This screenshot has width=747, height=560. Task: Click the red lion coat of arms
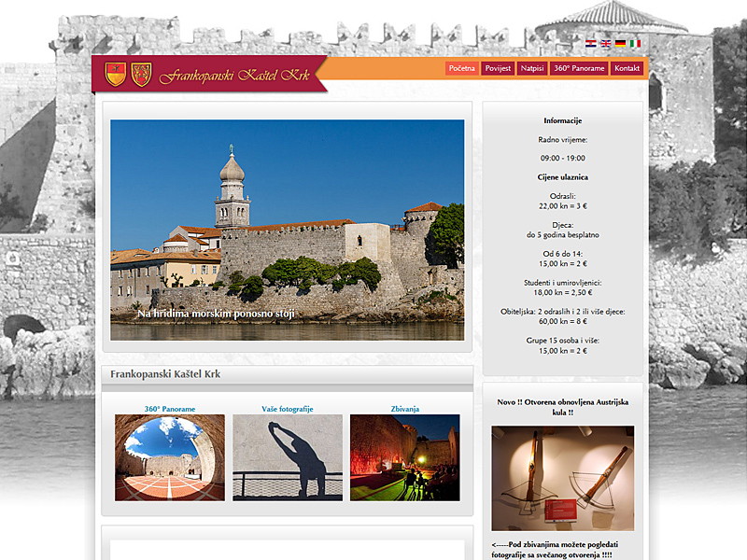141,74
